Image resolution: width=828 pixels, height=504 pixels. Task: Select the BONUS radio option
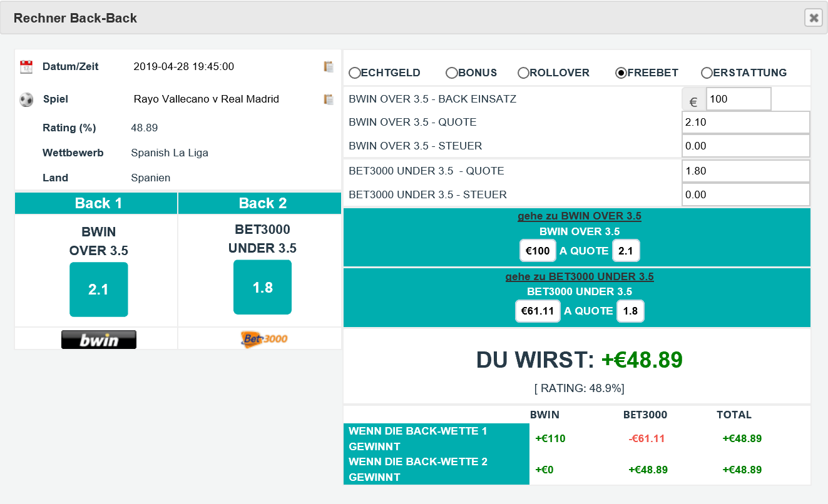pos(452,73)
